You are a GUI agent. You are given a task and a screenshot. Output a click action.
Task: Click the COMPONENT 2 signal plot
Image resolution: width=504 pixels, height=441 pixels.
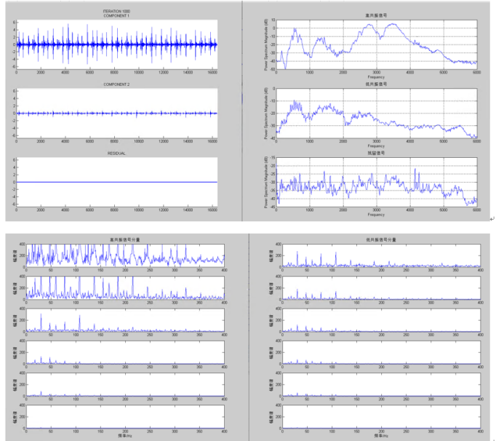(x=117, y=114)
